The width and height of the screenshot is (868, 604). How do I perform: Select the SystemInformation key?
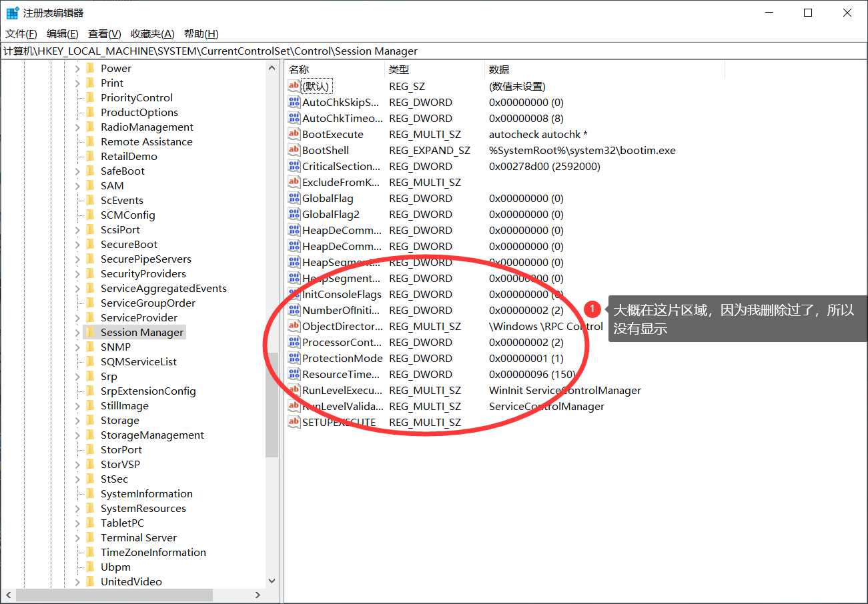[147, 493]
